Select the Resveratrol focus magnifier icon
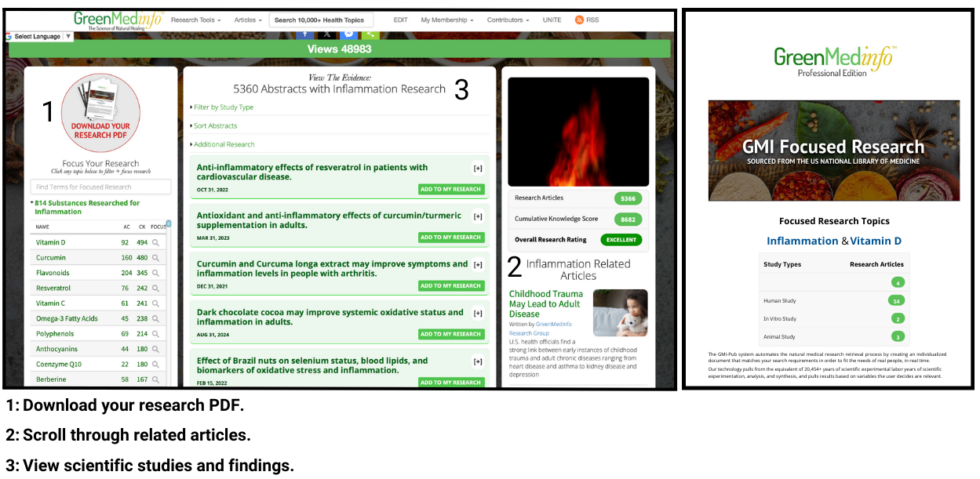980x479 pixels. coord(155,288)
